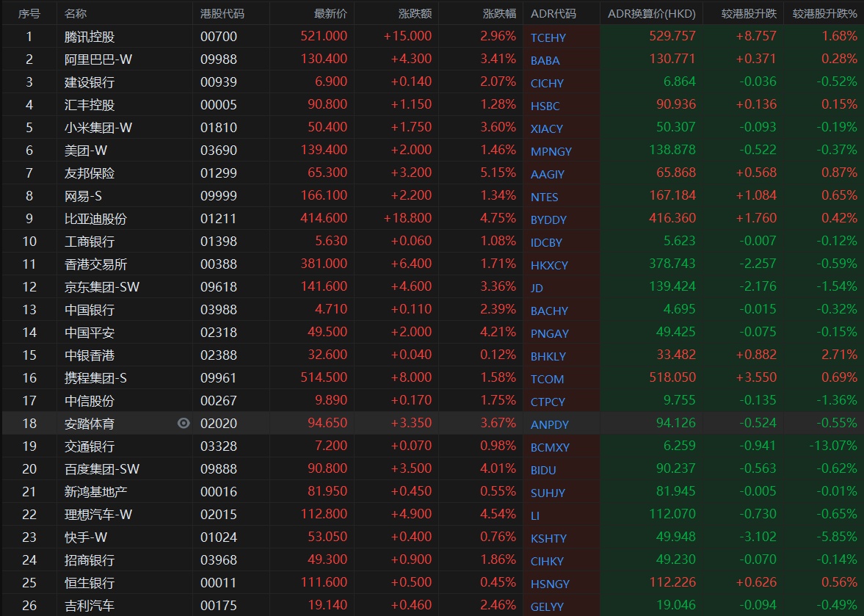Open the BACHY ADR code link
The height and width of the screenshot is (616, 864).
549,311
